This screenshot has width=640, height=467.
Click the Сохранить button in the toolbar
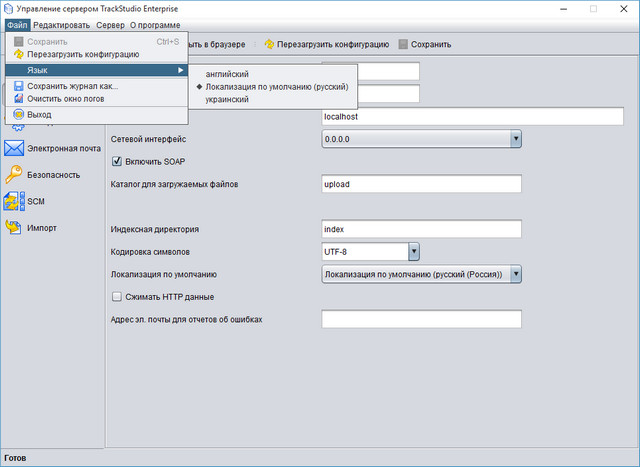tap(425, 44)
